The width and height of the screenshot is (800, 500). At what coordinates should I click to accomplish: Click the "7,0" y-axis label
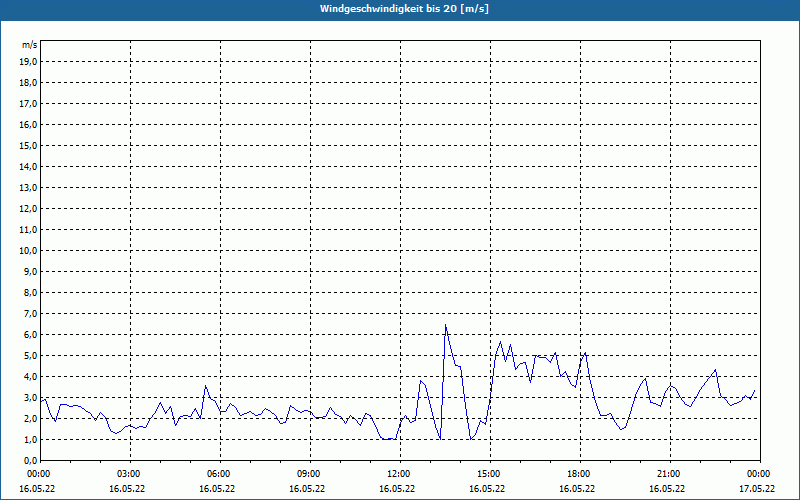click(30, 313)
